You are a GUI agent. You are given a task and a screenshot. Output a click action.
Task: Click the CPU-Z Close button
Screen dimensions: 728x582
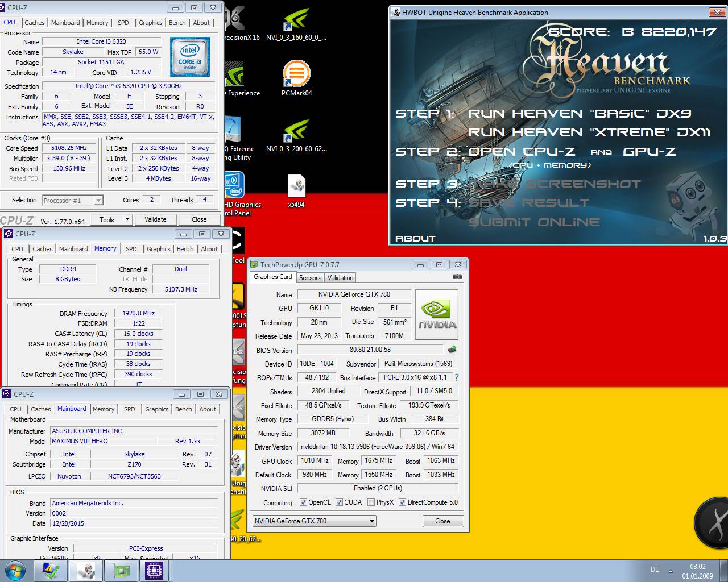(x=199, y=219)
